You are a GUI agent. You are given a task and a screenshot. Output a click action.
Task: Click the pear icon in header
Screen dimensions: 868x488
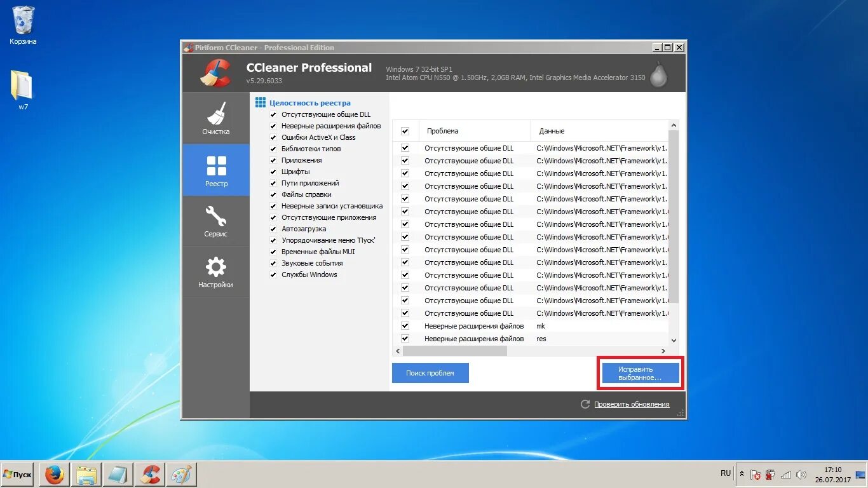tap(659, 73)
